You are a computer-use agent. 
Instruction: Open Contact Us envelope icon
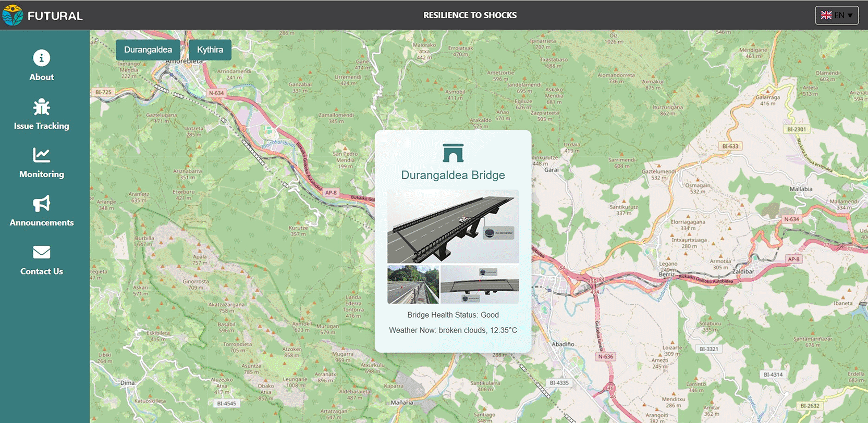(42, 252)
